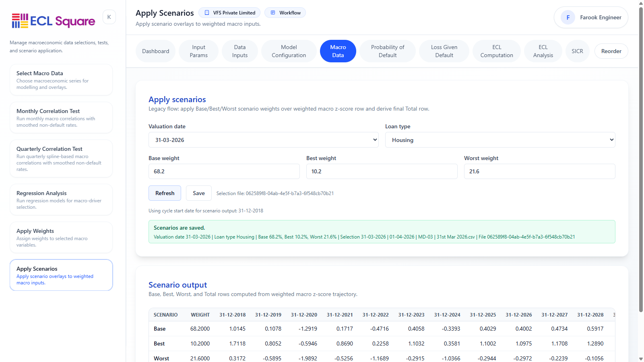The height and width of the screenshot is (362, 644).
Task: Click the Refresh button
Action: click(165, 193)
